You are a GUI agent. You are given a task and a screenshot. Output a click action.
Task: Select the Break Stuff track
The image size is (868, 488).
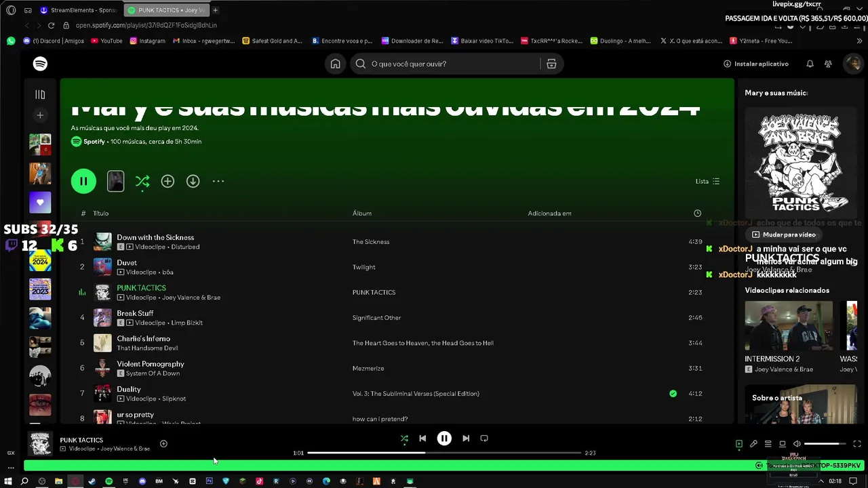(x=135, y=313)
